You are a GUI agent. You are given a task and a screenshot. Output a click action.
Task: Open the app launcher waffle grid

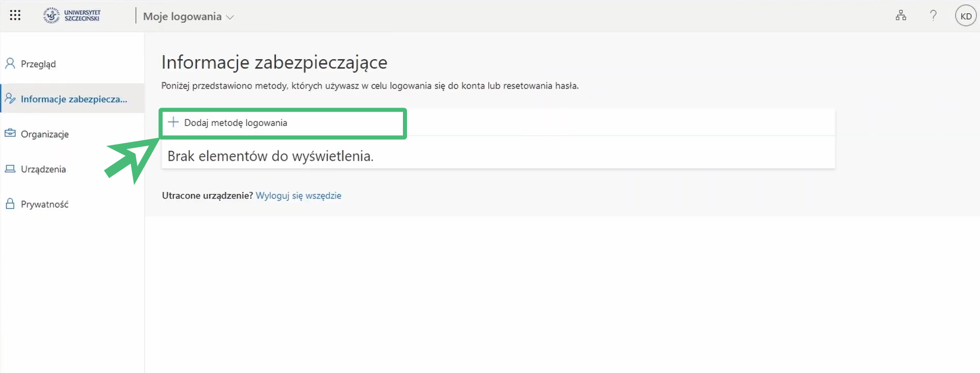[x=15, y=15]
